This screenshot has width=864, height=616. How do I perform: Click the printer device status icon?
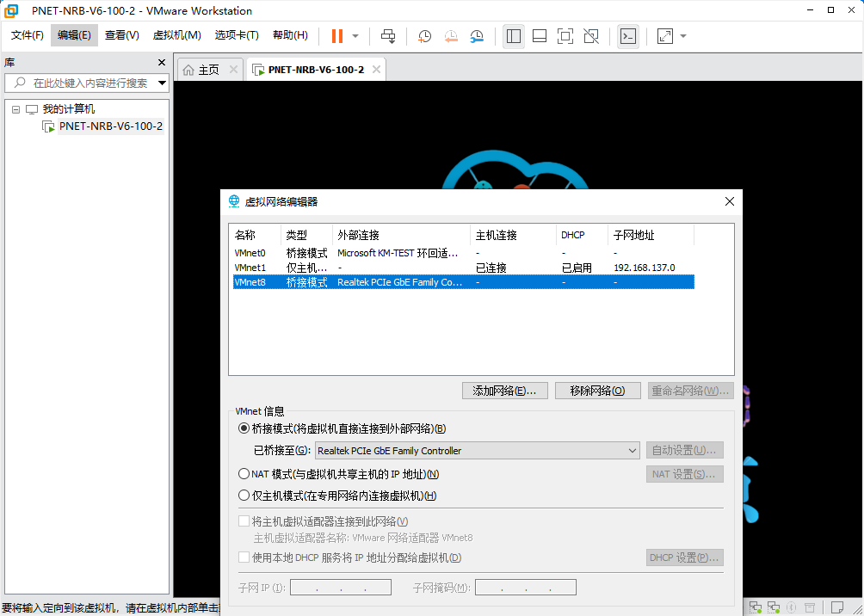click(809, 607)
